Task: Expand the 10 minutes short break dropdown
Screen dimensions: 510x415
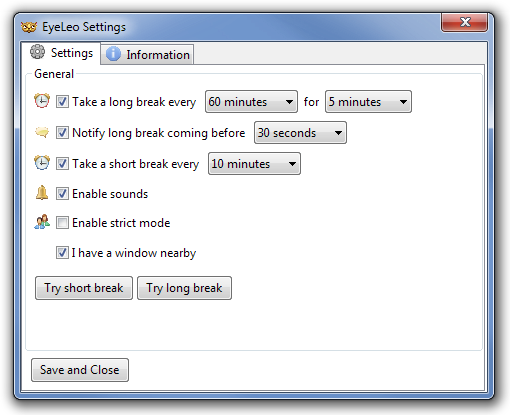Action: pos(254,164)
